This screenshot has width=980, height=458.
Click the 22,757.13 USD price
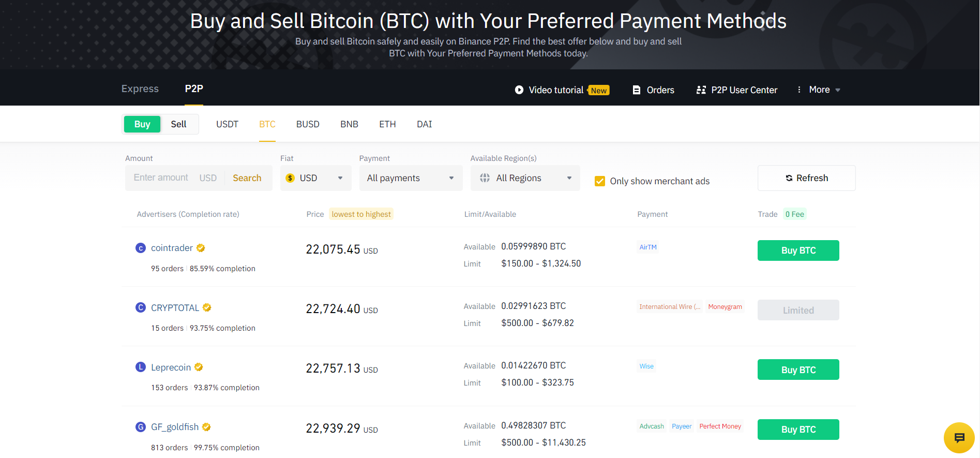342,368
